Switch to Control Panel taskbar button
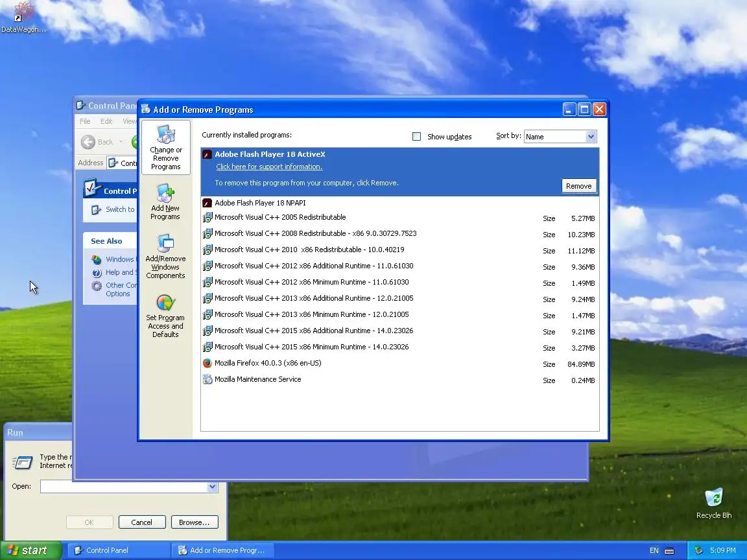747x560 pixels. [118, 550]
